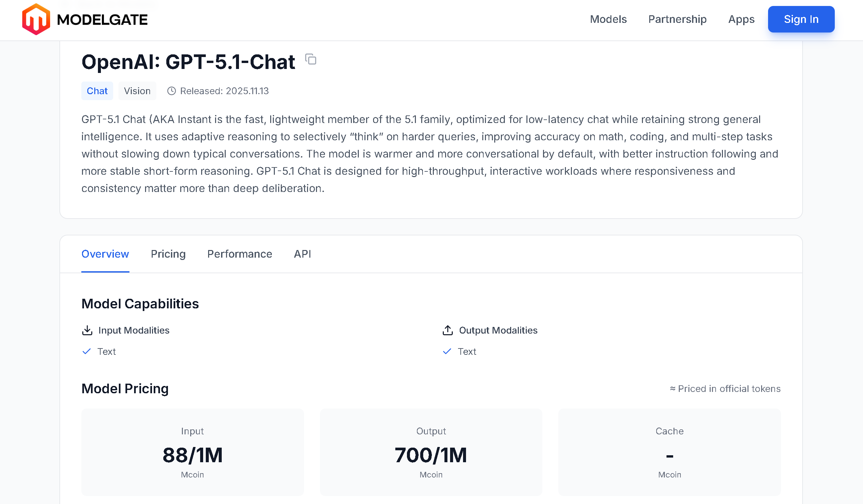Click the Output pricing card
Image resolution: width=863 pixels, height=504 pixels.
point(431,452)
